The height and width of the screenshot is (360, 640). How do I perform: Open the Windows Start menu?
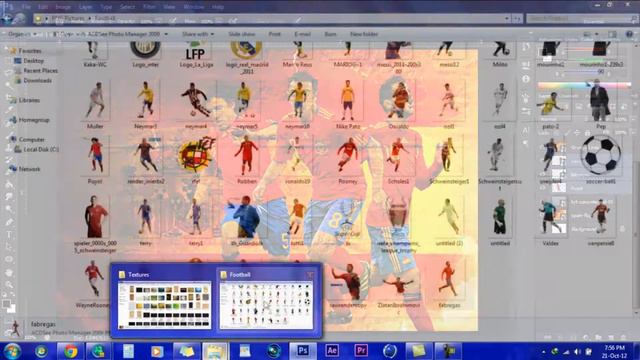[12, 351]
